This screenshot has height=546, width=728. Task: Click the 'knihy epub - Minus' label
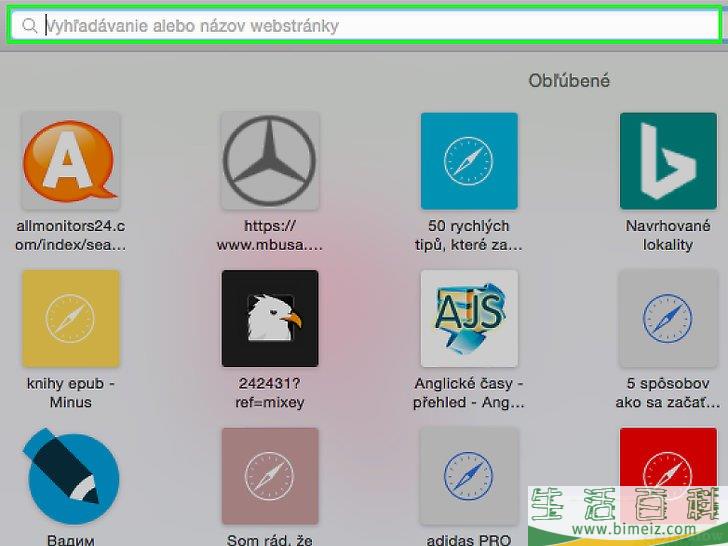(71, 393)
